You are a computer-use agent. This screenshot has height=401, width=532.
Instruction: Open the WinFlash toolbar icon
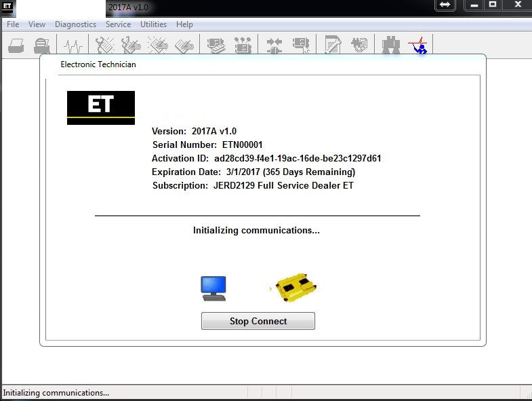(360, 45)
